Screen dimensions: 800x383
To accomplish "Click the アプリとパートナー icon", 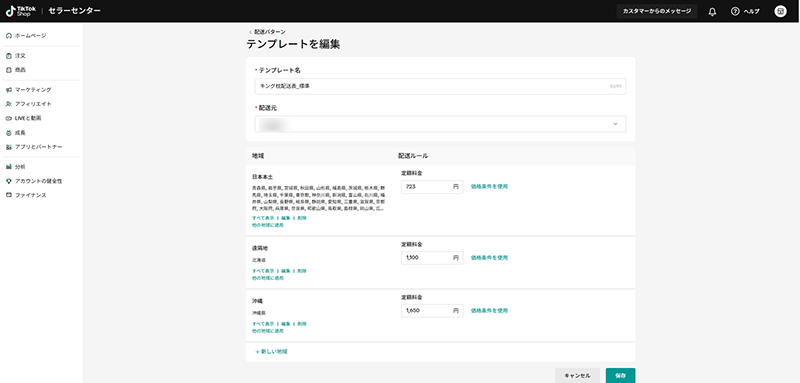I will (9, 147).
